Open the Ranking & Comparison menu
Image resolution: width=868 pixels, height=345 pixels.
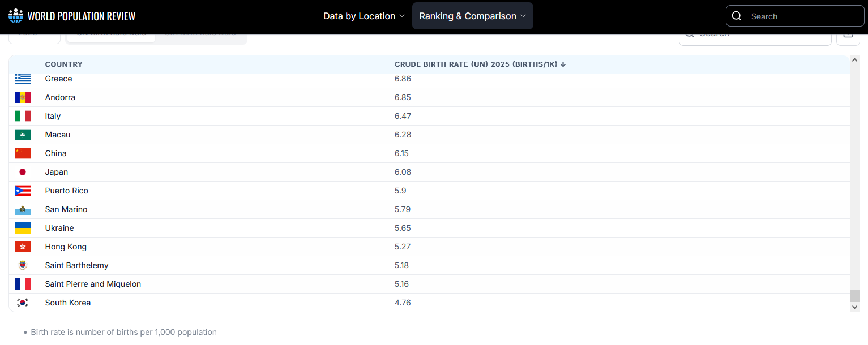473,16
